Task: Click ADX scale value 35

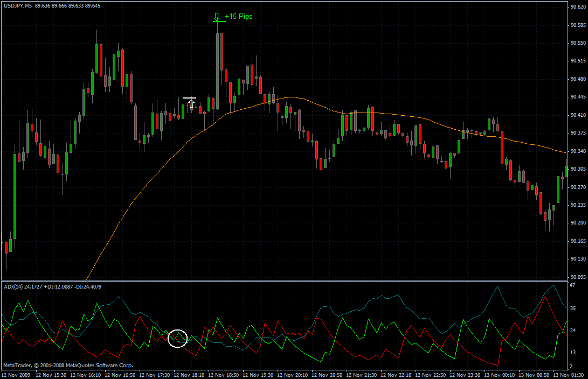Action: (x=572, y=308)
